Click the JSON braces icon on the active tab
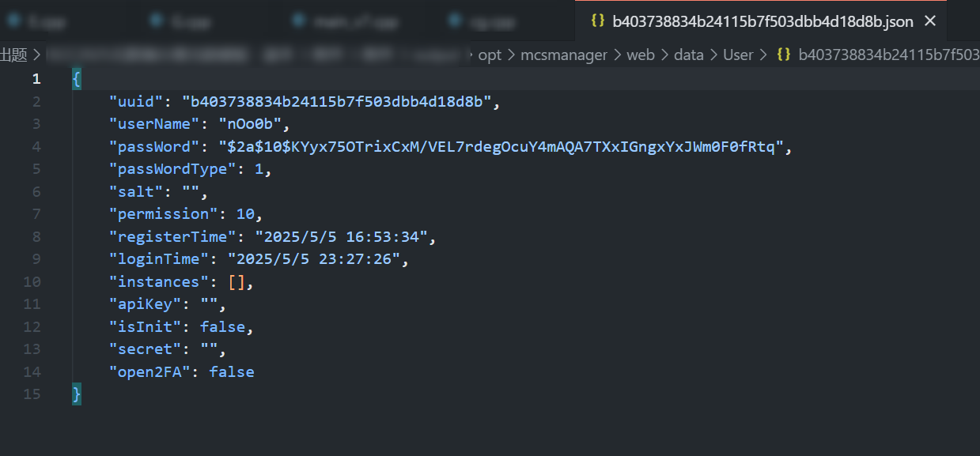 click(x=597, y=21)
